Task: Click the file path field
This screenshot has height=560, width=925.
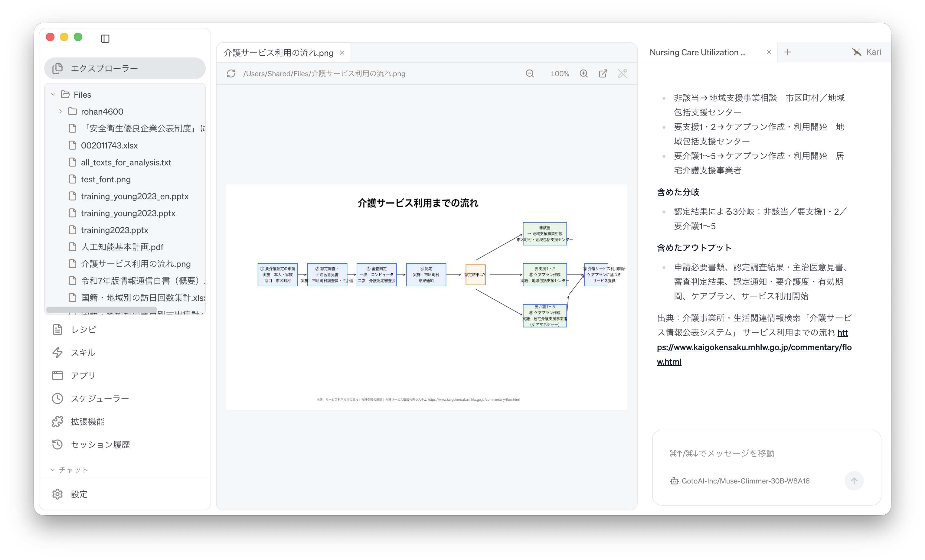Action: [x=324, y=73]
